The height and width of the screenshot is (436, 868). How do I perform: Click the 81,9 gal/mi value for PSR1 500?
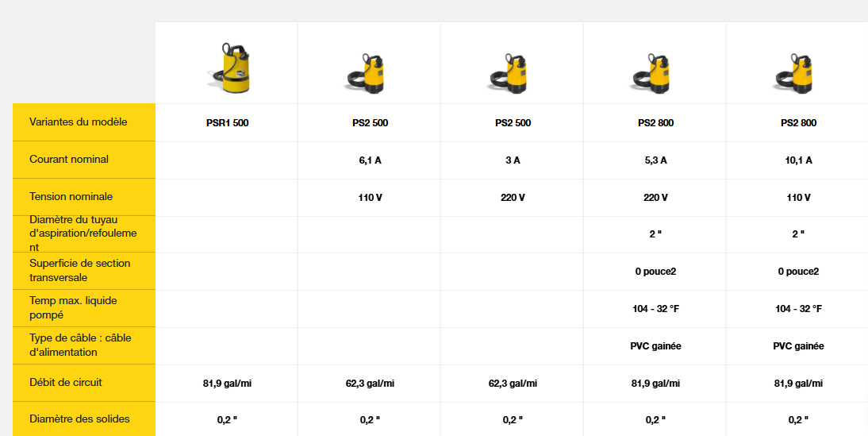227,383
